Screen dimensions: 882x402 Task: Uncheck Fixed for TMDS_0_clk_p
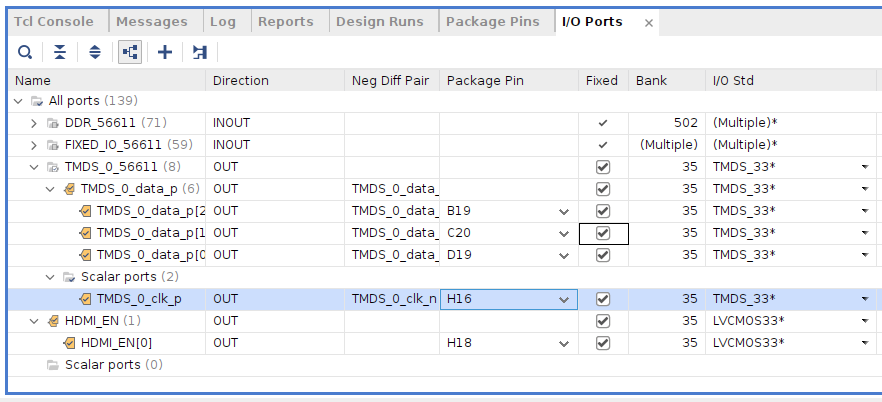click(602, 299)
